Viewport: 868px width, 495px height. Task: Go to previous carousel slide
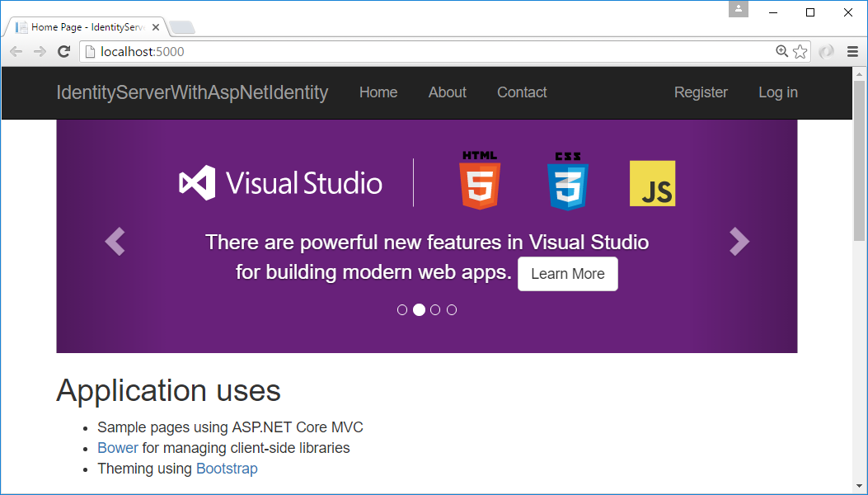point(115,241)
